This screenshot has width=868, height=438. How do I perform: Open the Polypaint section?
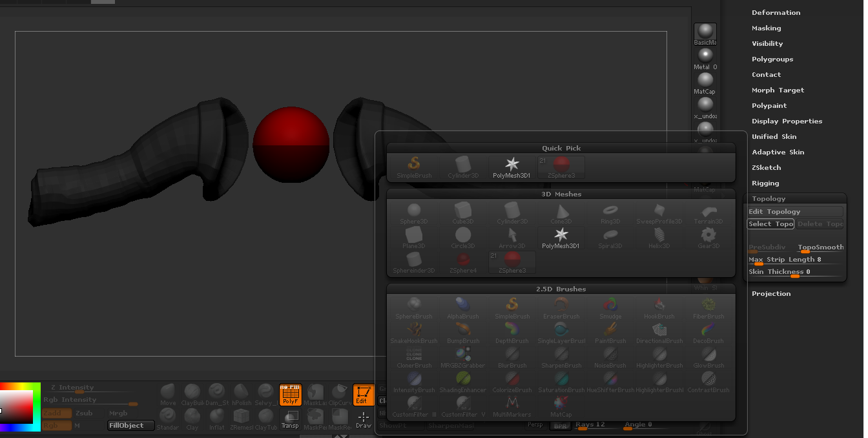pos(769,105)
